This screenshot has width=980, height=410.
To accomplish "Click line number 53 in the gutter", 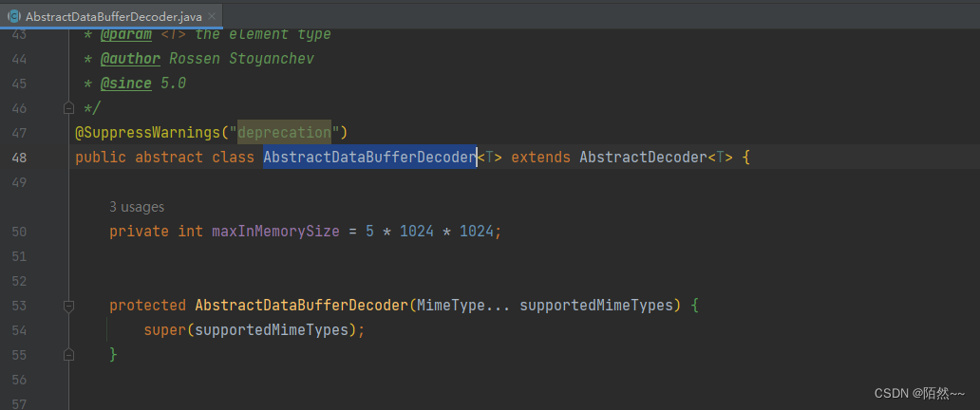I will tap(19, 306).
